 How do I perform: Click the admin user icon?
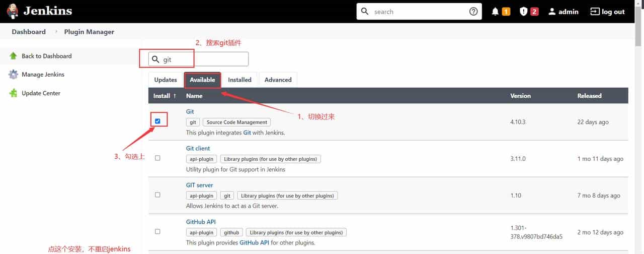click(552, 12)
